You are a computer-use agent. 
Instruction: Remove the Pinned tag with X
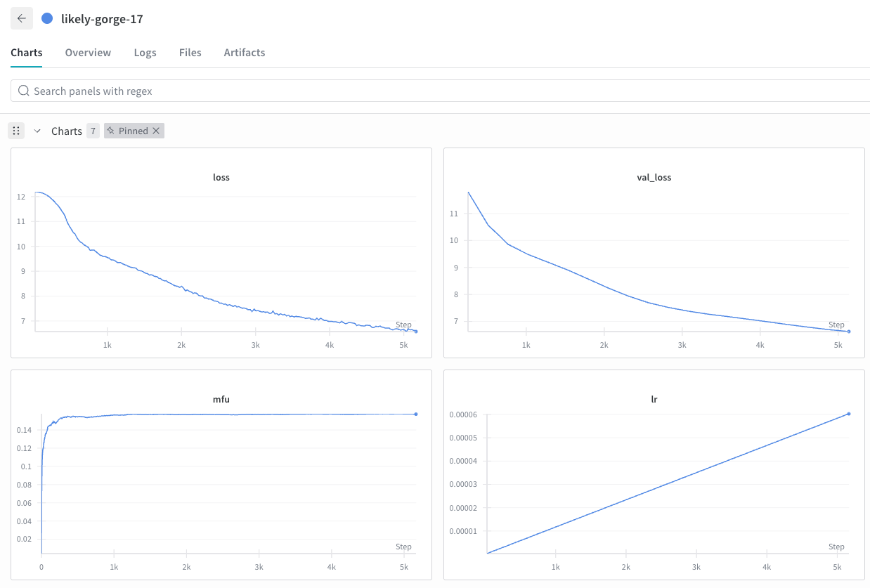(x=156, y=131)
